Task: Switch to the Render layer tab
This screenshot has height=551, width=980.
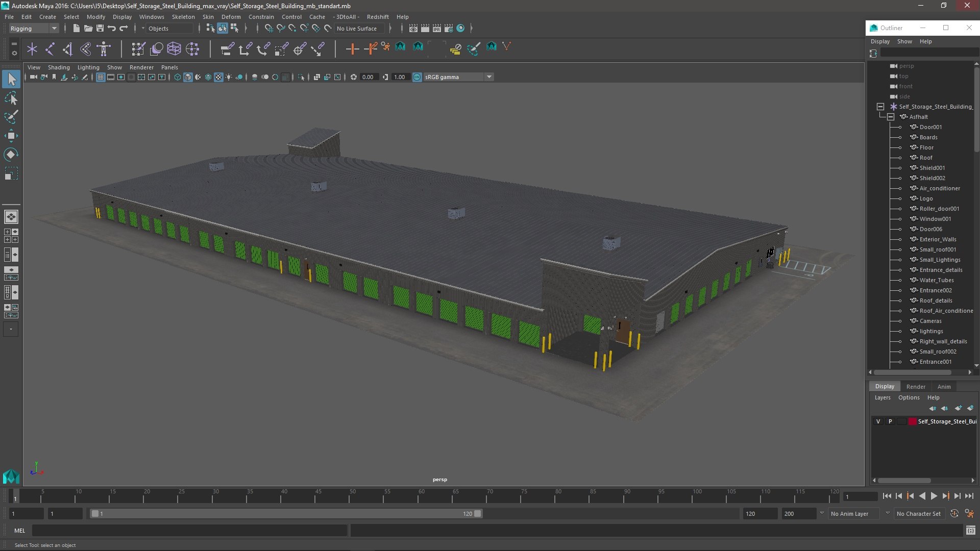Action: coord(916,387)
